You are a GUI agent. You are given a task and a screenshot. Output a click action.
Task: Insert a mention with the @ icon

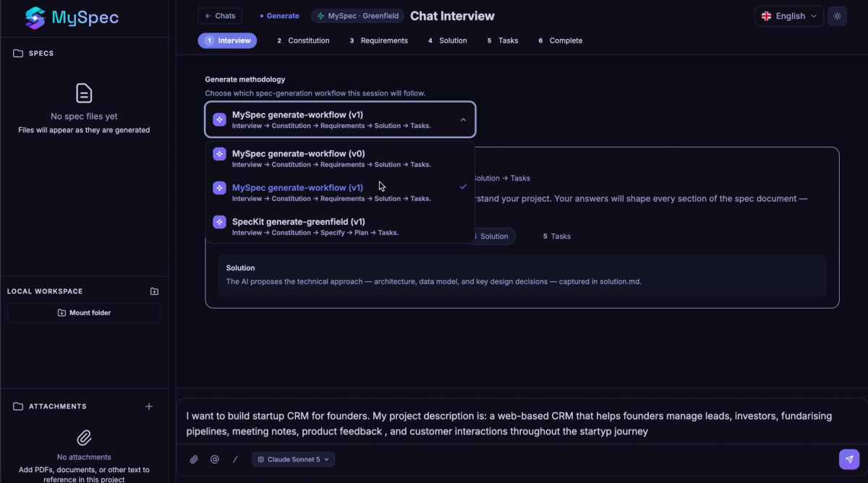[215, 459]
